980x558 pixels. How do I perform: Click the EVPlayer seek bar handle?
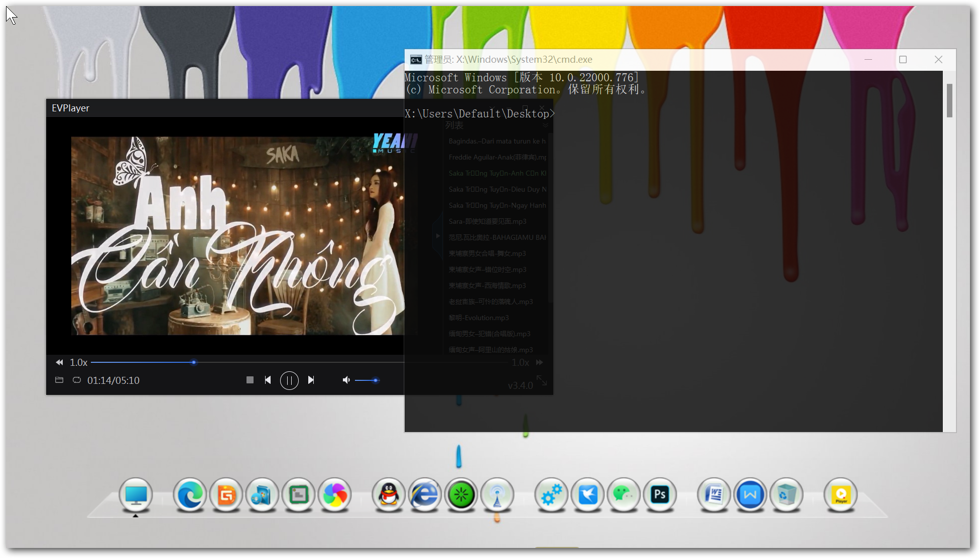pos(194,362)
